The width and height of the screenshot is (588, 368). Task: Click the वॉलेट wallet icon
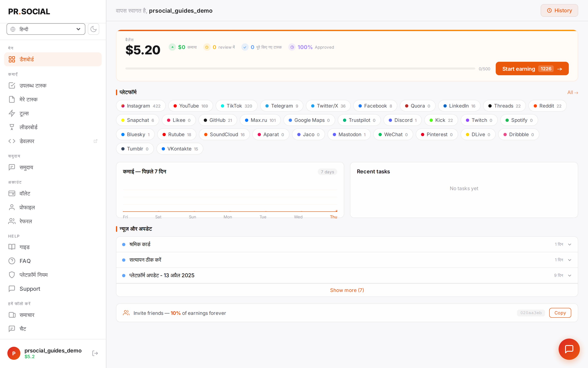[12, 193]
